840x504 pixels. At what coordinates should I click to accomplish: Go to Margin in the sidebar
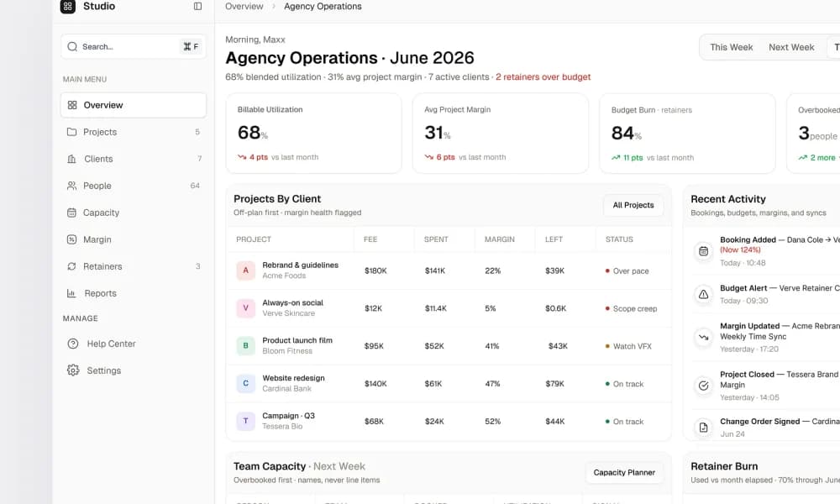coord(134,239)
